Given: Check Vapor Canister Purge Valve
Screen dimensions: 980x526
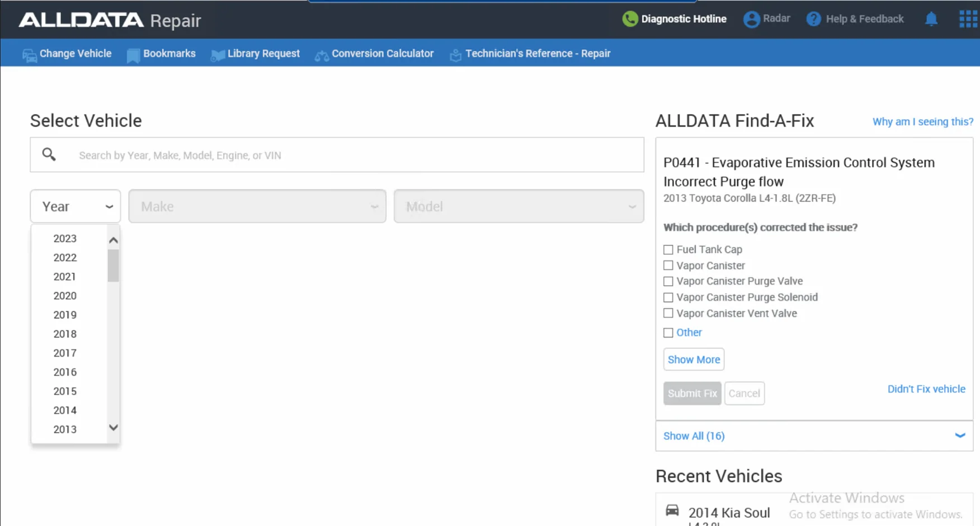Looking at the screenshot, I should coord(668,281).
